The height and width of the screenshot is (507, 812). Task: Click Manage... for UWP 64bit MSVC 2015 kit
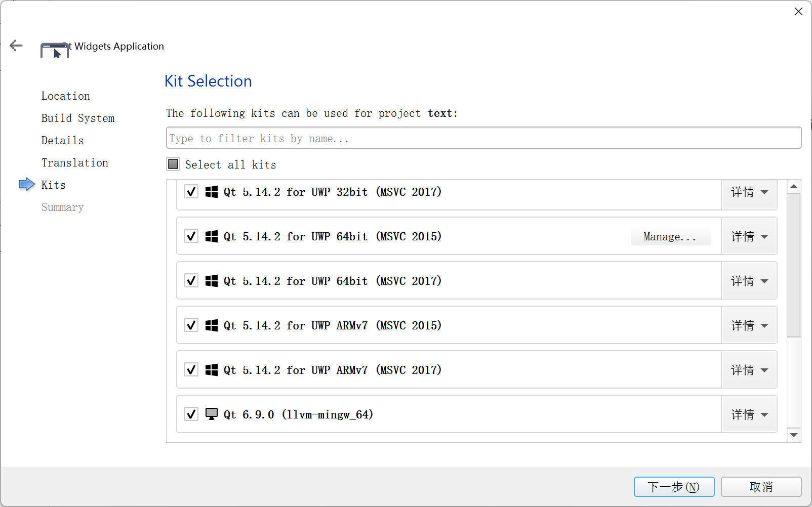(671, 237)
